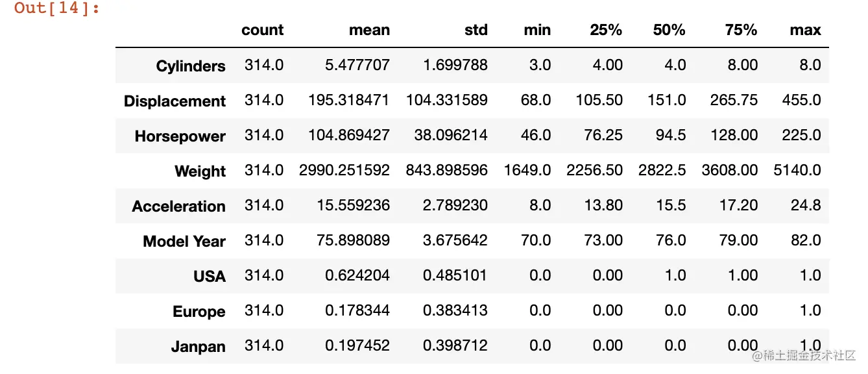Click the Weight mean value 2990.251592

tap(344, 170)
